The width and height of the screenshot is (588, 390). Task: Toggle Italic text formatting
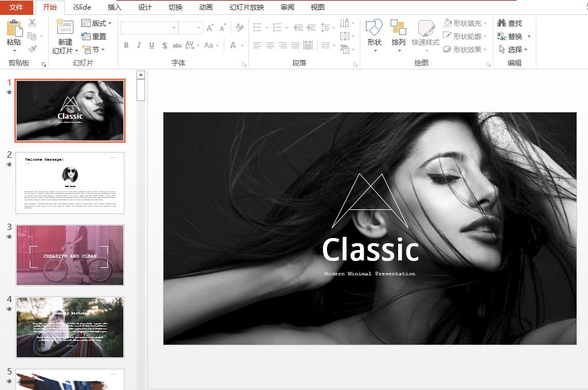point(139,45)
